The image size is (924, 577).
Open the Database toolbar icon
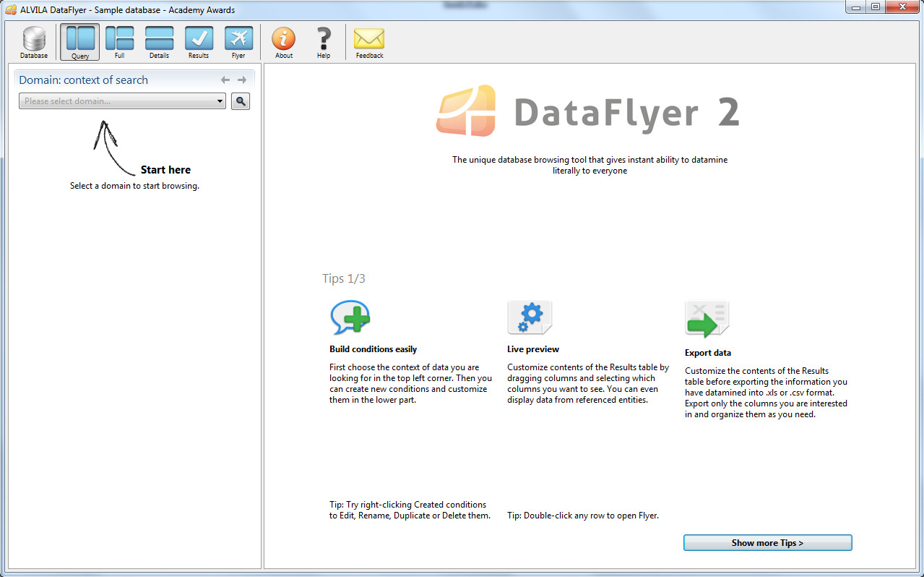(34, 43)
